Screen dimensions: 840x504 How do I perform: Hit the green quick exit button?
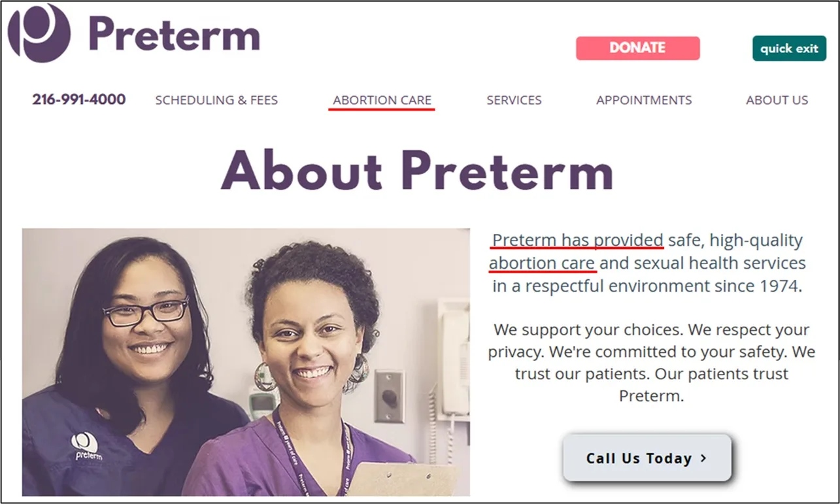pyautogui.click(x=789, y=48)
